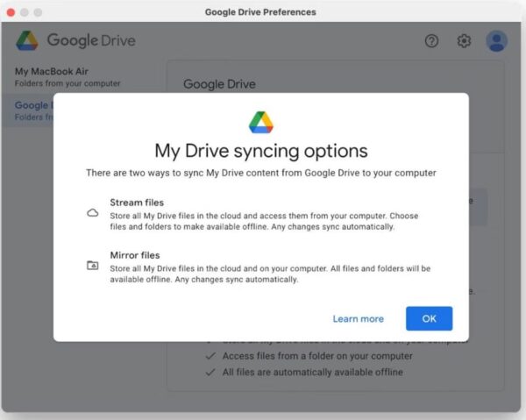Click the OK button in the dialog
The width and height of the screenshot is (526, 420).
pyautogui.click(x=429, y=318)
